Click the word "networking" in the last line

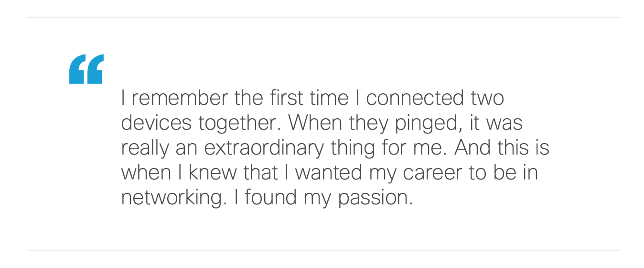(x=172, y=198)
